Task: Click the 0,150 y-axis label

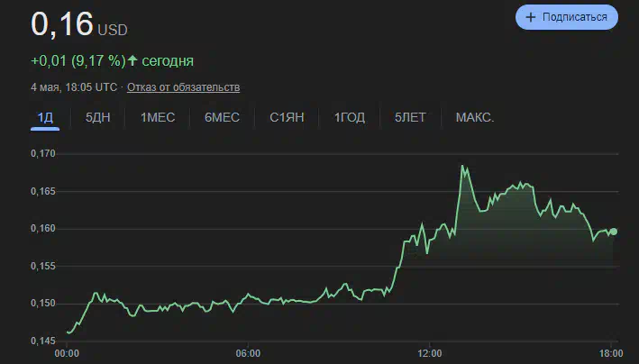Action: point(42,304)
